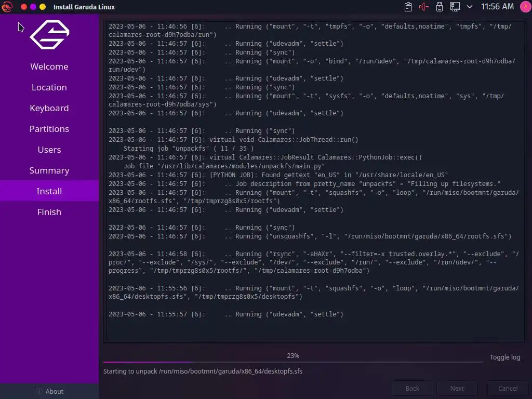This screenshot has width=532, height=399.
Task: Click the log line starting 'Running ("rsync"'
Action: pos(314,262)
